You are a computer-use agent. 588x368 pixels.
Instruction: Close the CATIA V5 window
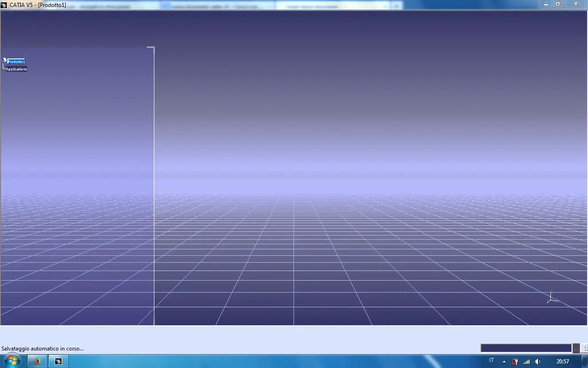pos(575,4)
